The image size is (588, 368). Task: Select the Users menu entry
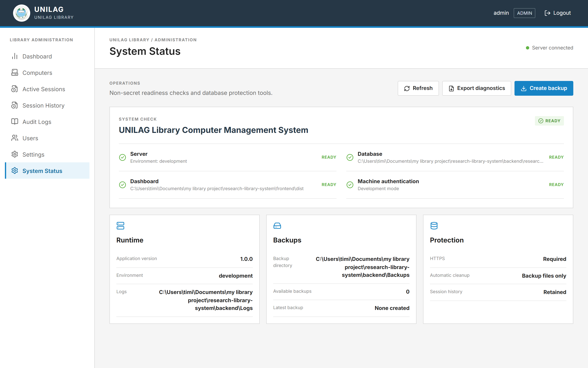coord(47,138)
